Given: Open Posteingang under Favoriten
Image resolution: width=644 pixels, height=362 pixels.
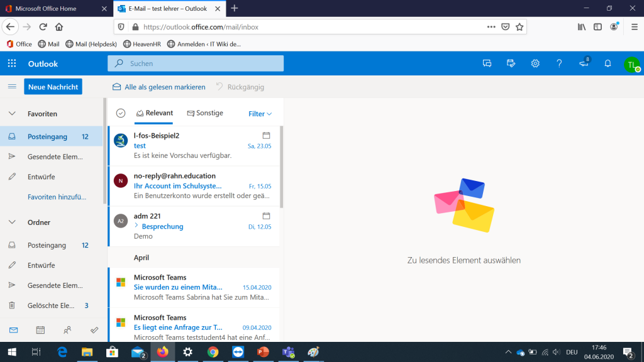Looking at the screenshot, I should coord(52,136).
